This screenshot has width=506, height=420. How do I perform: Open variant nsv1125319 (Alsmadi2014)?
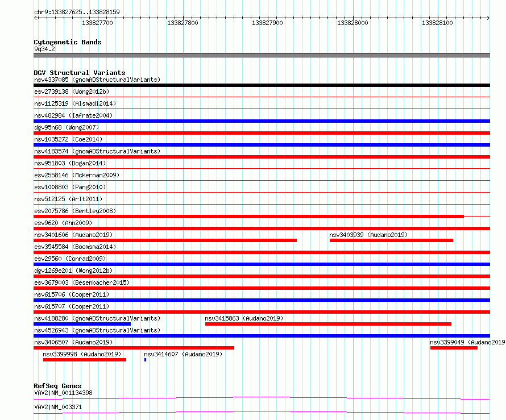point(75,103)
